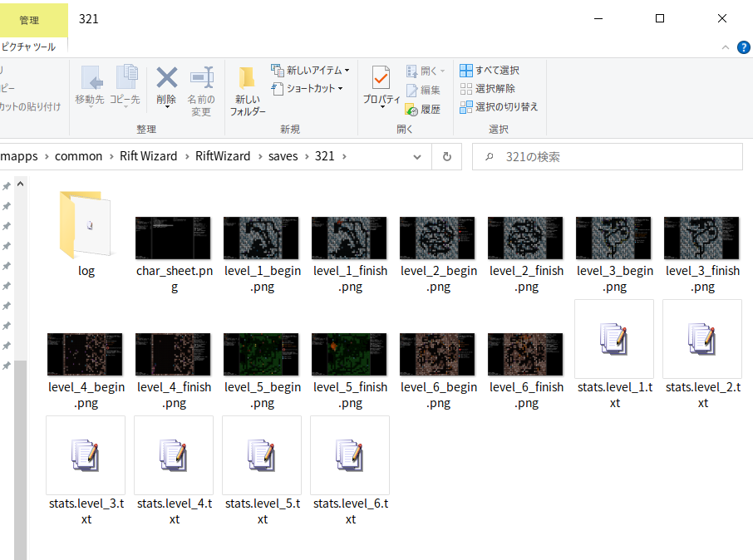The width and height of the screenshot is (753, 560).
Task: Click the Move to (移動先) icon
Action: pos(90,79)
